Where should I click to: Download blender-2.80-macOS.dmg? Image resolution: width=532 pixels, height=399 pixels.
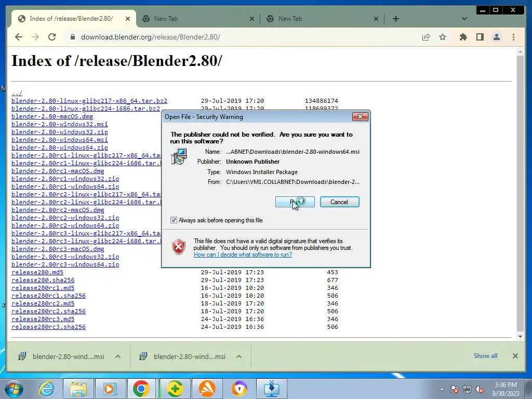coord(52,116)
